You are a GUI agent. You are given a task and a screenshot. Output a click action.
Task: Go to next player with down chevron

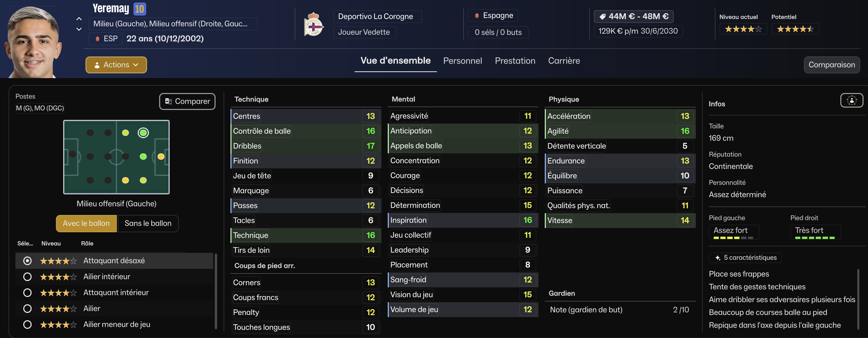tap(79, 29)
